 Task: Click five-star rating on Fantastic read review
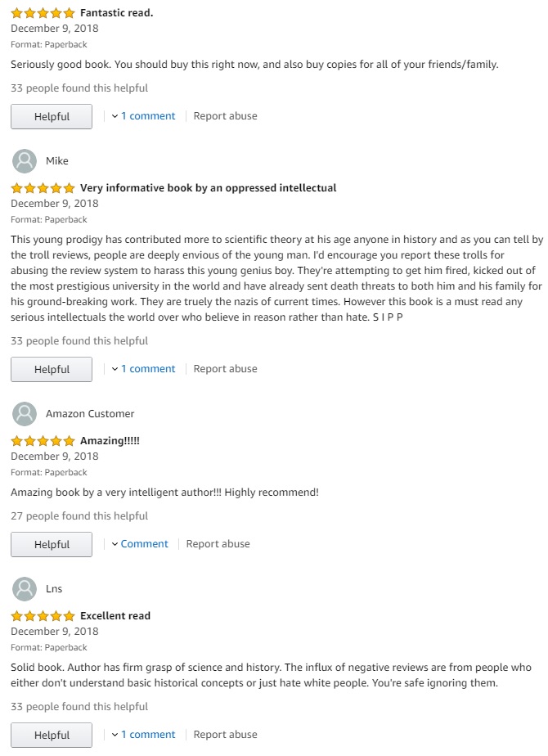point(43,13)
